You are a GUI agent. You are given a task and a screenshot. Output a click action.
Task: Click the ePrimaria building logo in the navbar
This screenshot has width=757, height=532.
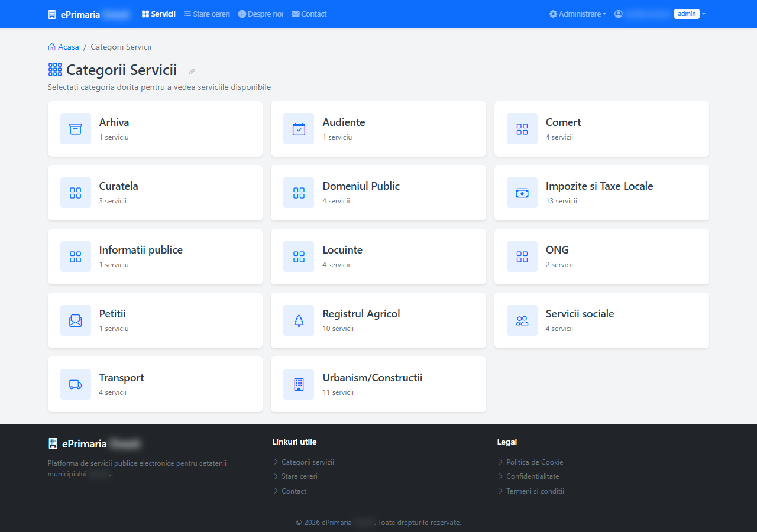(x=52, y=14)
